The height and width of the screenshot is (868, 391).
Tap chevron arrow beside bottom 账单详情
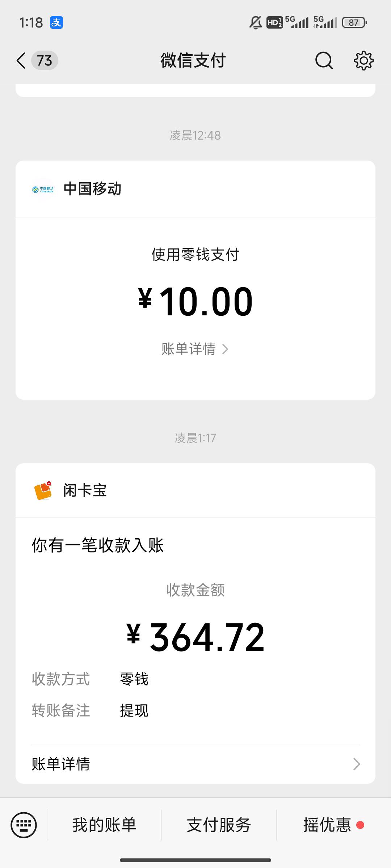[356, 764]
